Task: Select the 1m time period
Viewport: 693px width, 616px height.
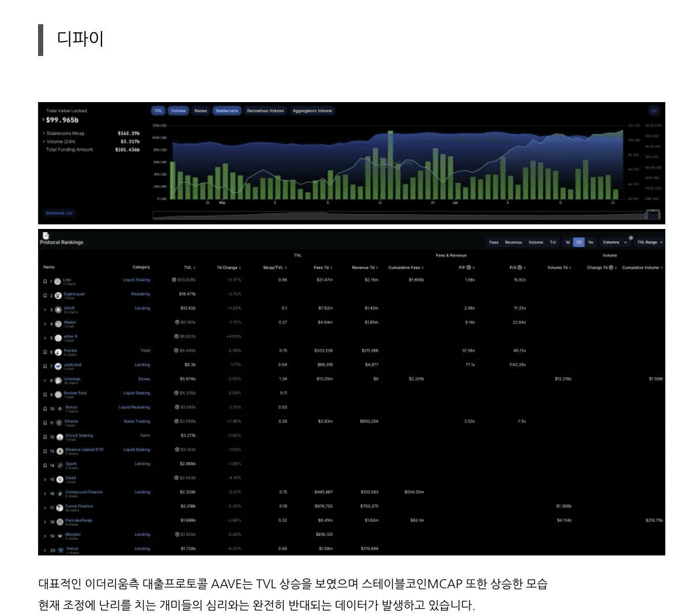Action: (590, 242)
